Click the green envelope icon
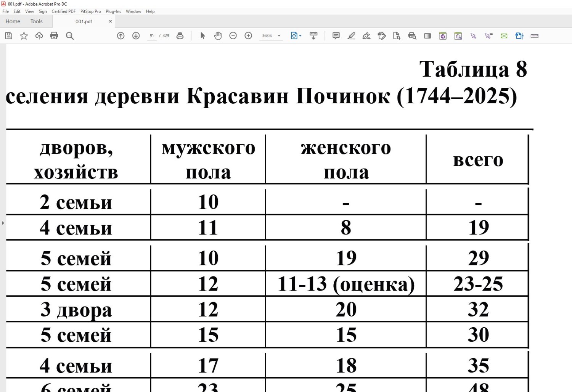This screenshot has width=572, height=392. click(x=504, y=36)
